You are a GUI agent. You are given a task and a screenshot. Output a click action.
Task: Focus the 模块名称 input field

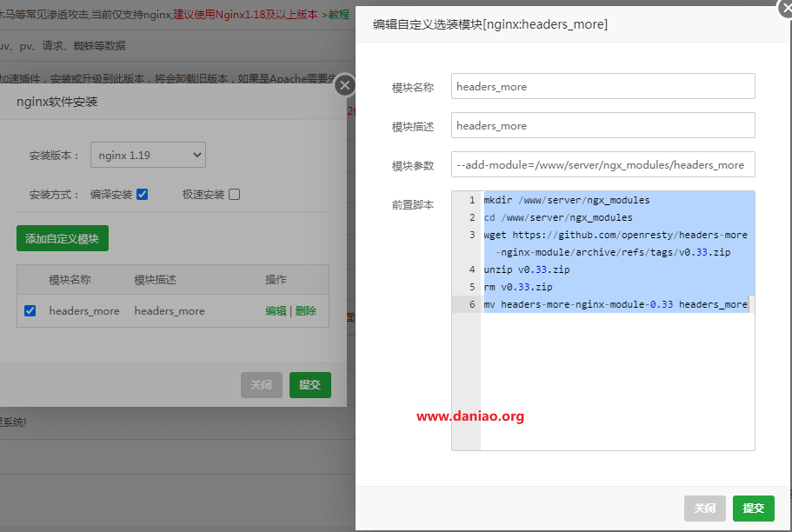[x=603, y=86]
